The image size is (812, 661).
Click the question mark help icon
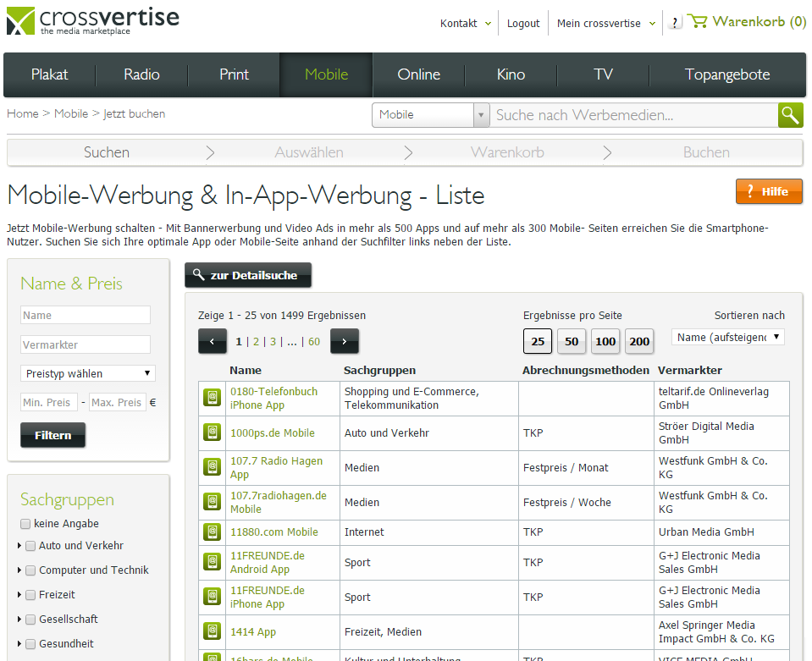(674, 23)
